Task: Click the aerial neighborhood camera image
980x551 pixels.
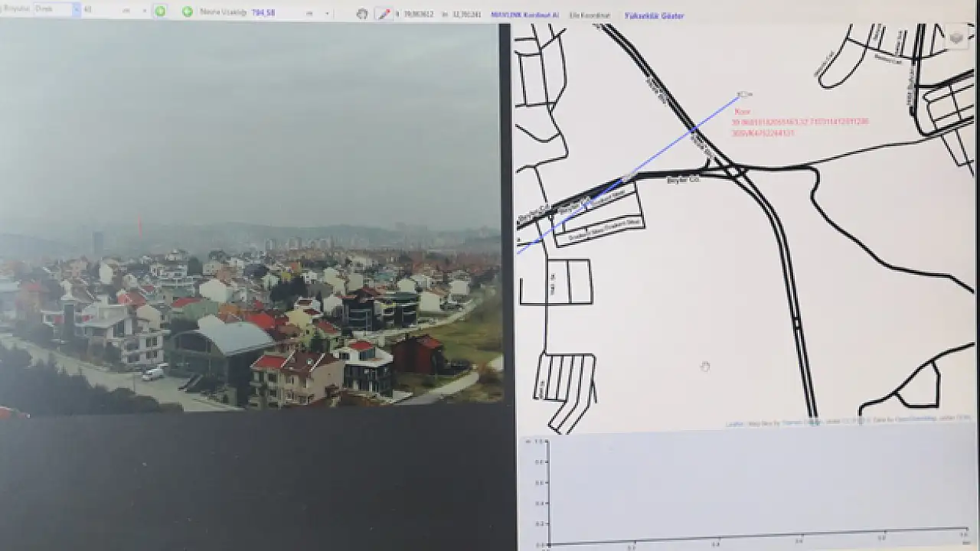Action: click(253, 306)
